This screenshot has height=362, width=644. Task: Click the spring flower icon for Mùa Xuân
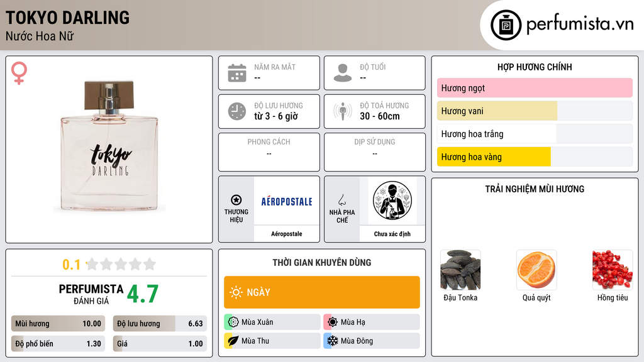pos(233,322)
